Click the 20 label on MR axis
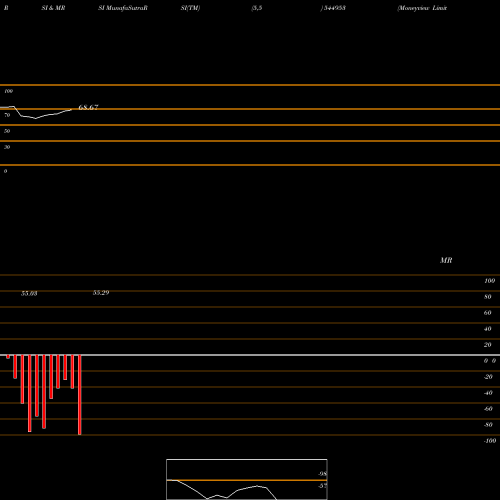Image resolution: width=500 pixels, height=500 pixels. pyautogui.click(x=488, y=345)
